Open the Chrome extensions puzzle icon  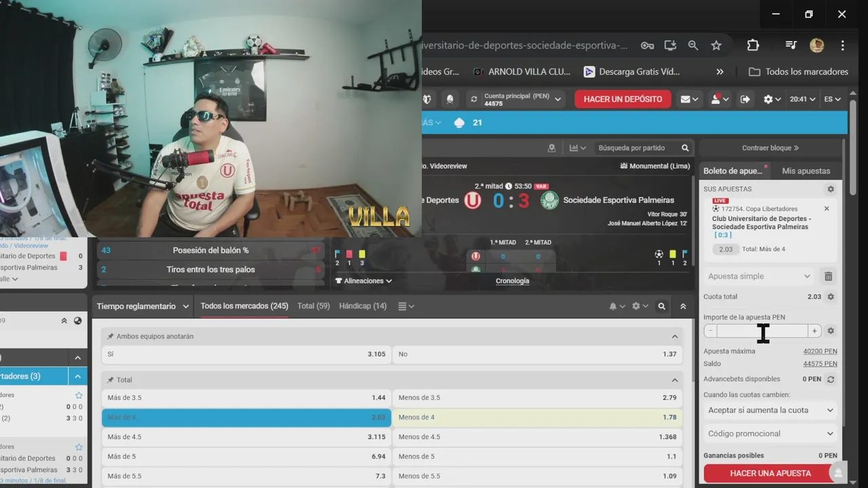pos(753,45)
